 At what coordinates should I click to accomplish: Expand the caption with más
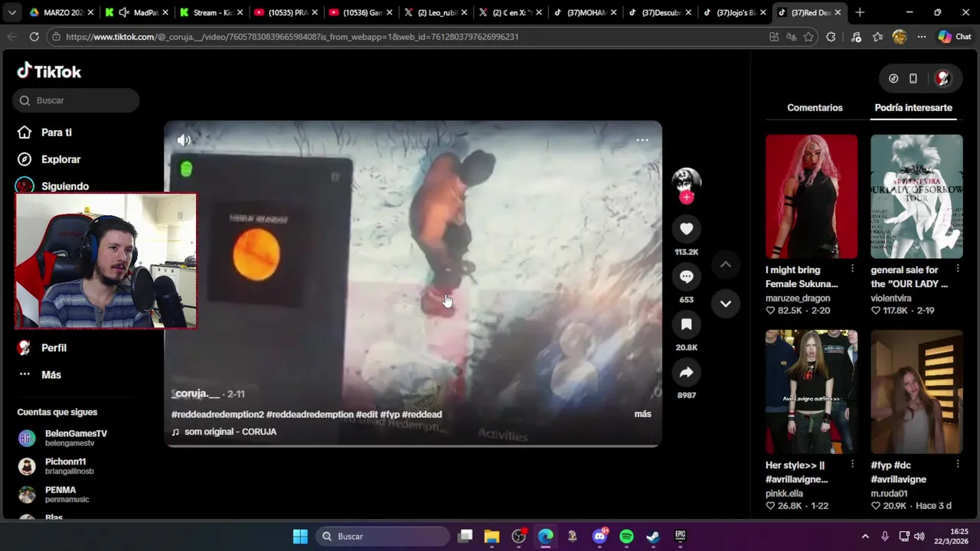click(x=643, y=414)
